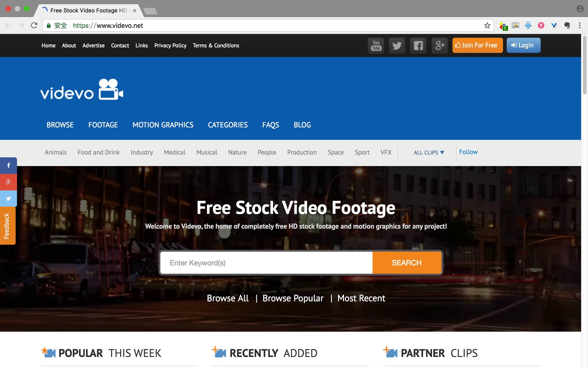Open the Browse All link
This screenshot has width=588, height=368.
click(x=228, y=298)
